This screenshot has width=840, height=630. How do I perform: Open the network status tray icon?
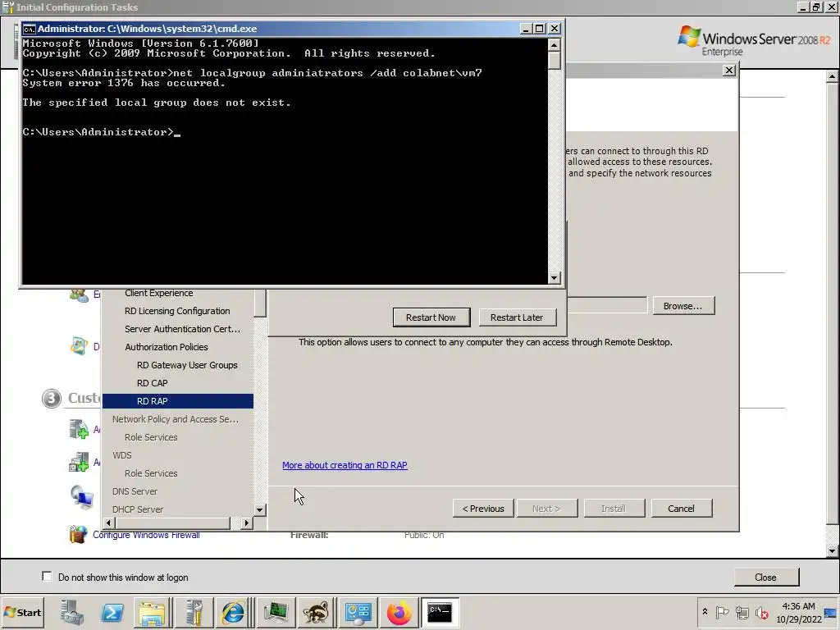(742, 612)
